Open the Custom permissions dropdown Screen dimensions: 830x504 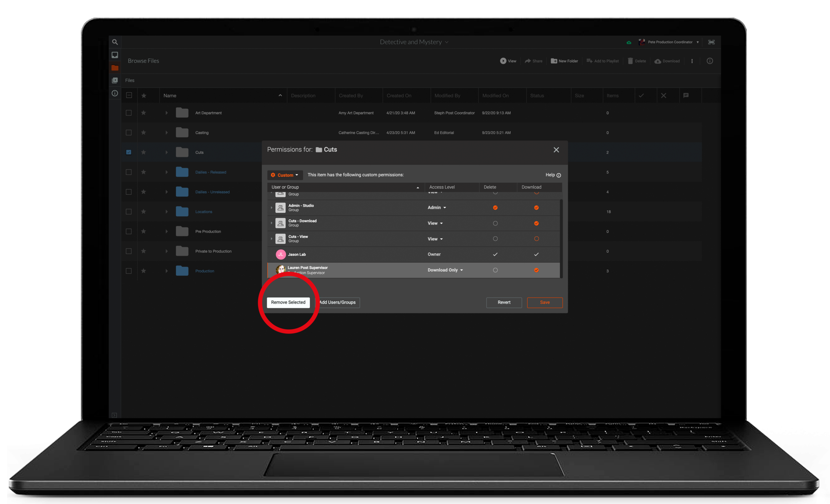tap(285, 175)
